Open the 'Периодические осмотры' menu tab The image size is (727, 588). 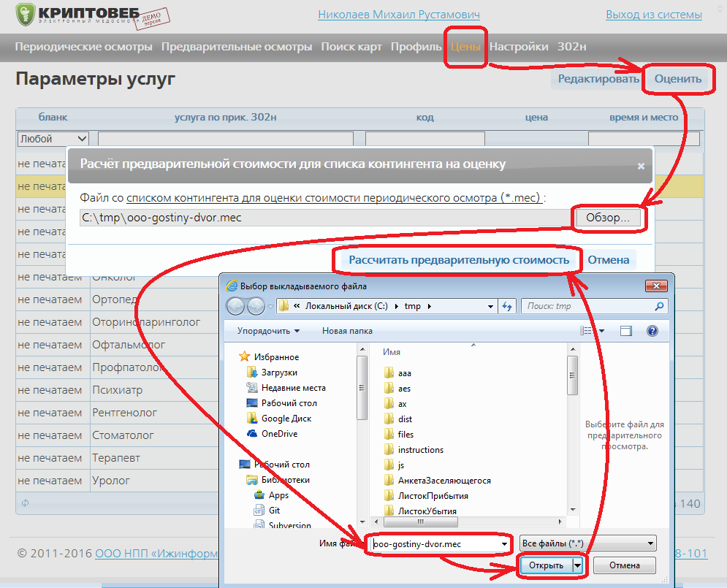(84, 47)
